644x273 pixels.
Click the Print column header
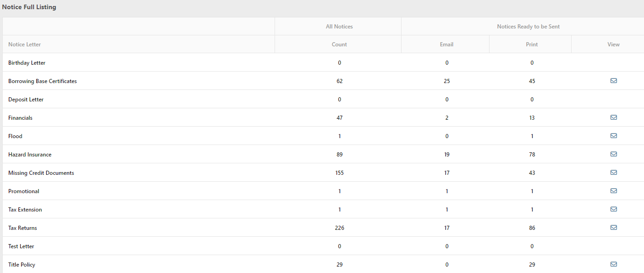[x=532, y=45]
